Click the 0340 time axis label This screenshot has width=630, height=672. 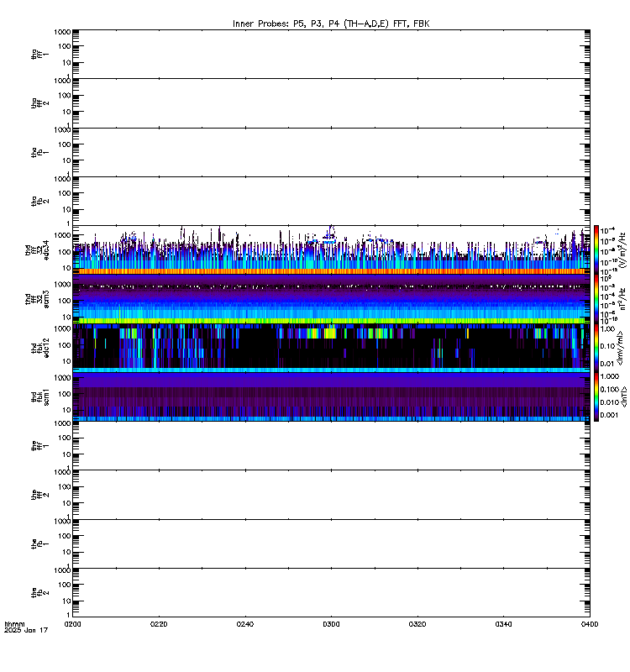[x=503, y=624]
